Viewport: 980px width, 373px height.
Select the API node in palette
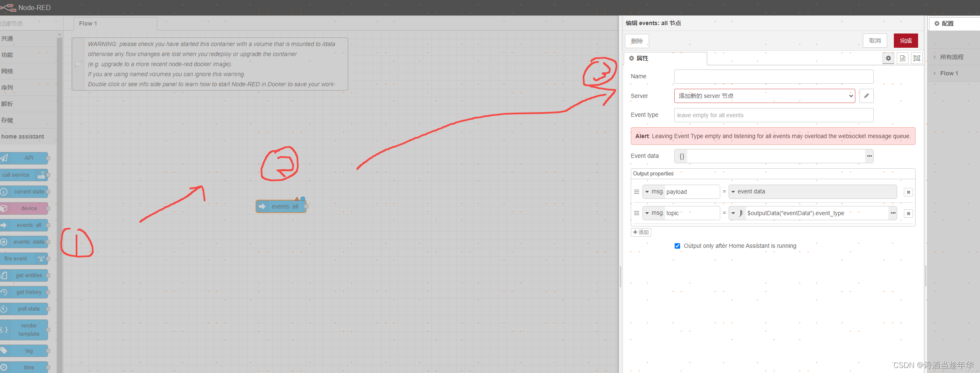24,158
